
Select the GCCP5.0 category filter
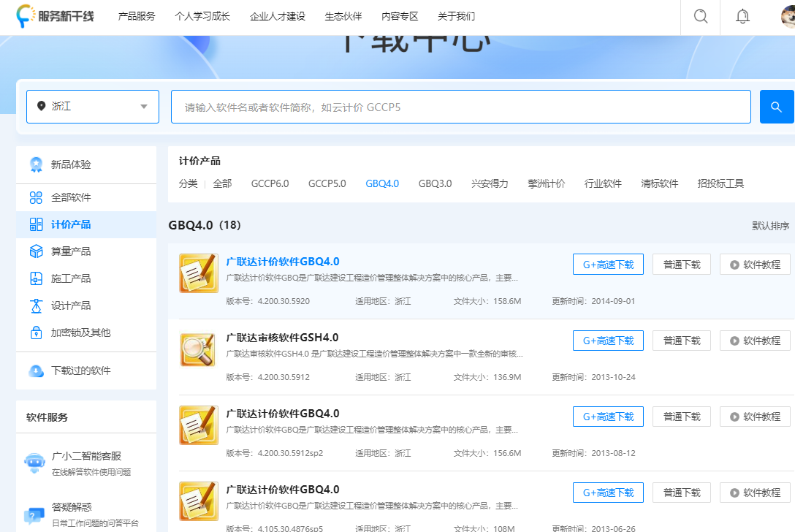tap(327, 183)
